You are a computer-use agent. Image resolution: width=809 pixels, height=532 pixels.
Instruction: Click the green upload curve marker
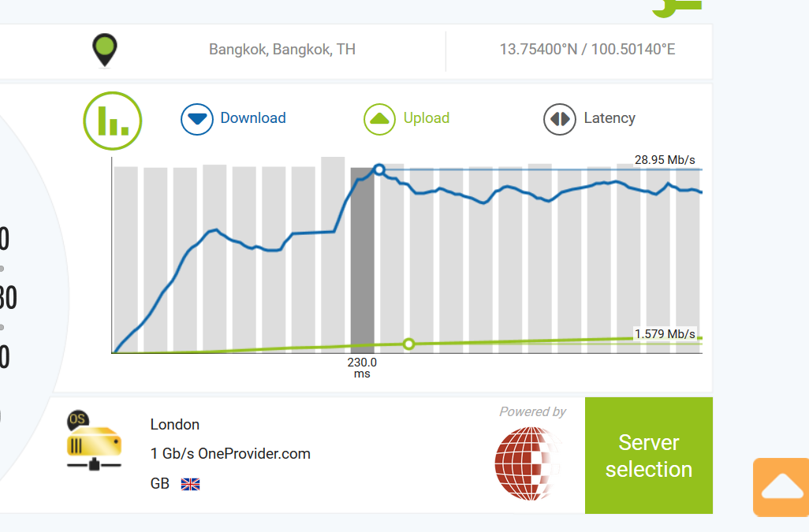[x=408, y=344]
